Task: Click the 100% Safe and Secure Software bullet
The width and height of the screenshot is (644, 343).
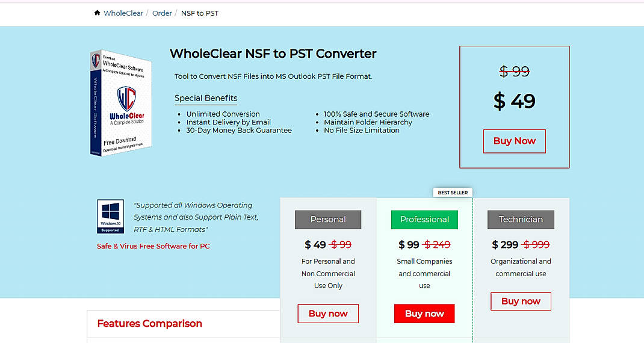Action: 377,114
